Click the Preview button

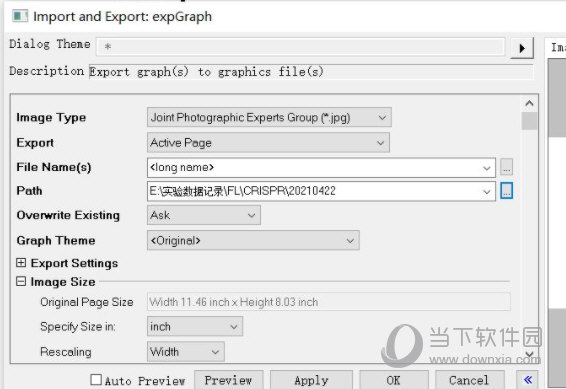[x=228, y=380]
